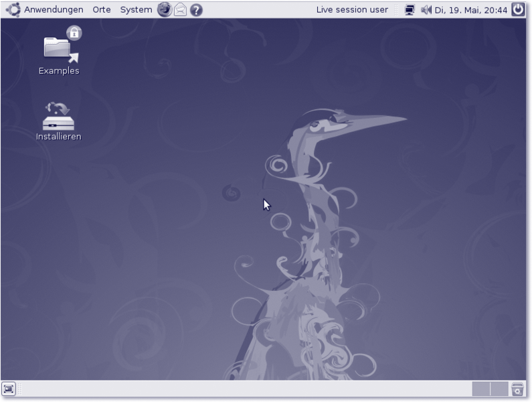Screen dimensions: 532x402
Task: Open the Evolution mail envelope icon
Action: tap(180, 9)
